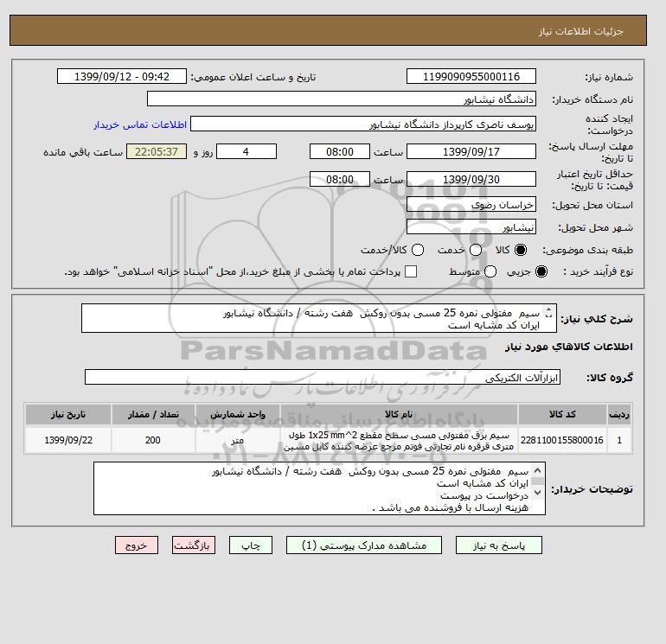Click the اطلاعات کالاهای مورد نیاز heading
The width and height of the screenshot is (666, 644).
[569, 347]
